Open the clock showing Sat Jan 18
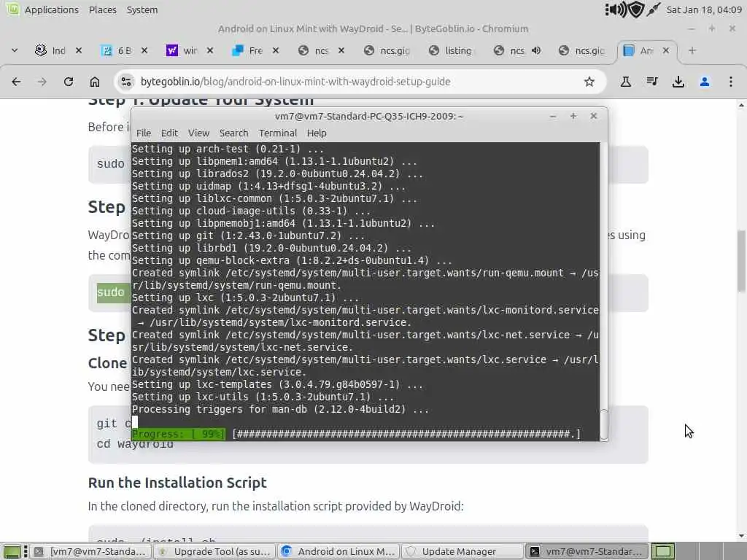 704,9
